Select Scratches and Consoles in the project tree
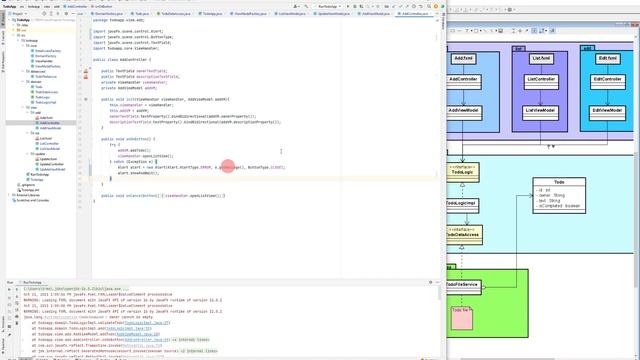This screenshot has width=640, height=360. click(32, 200)
